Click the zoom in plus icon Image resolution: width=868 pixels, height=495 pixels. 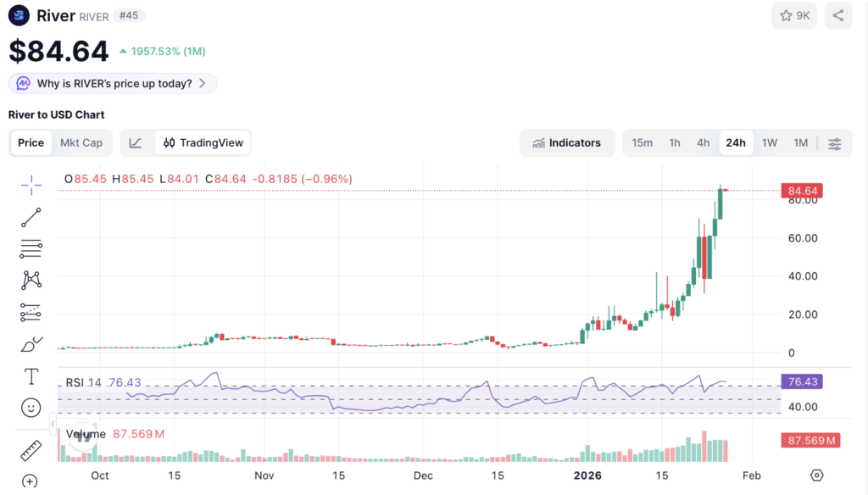[x=30, y=481]
